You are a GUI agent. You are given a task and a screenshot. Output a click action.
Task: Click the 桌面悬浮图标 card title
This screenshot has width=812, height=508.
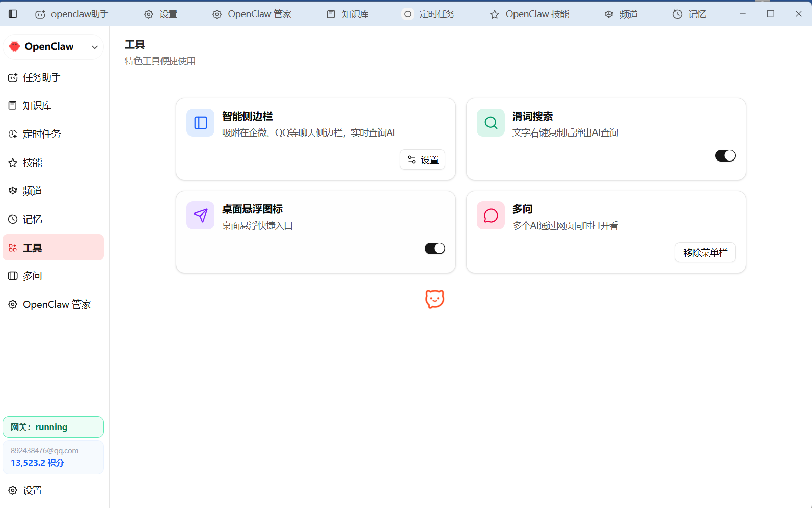point(253,209)
